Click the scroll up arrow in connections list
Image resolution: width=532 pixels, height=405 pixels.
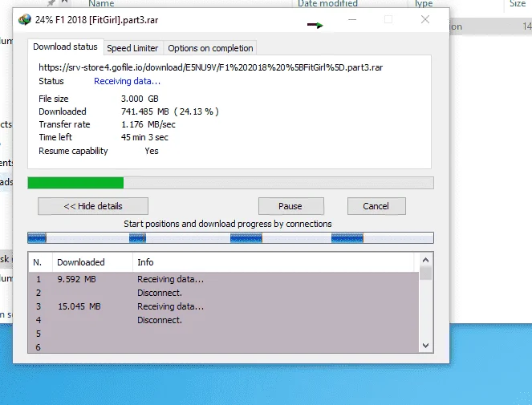click(x=426, y=260)
